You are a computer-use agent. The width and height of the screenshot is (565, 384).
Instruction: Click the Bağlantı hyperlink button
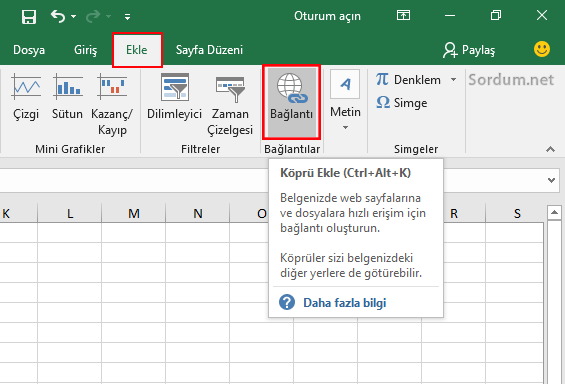pos(292,102)
